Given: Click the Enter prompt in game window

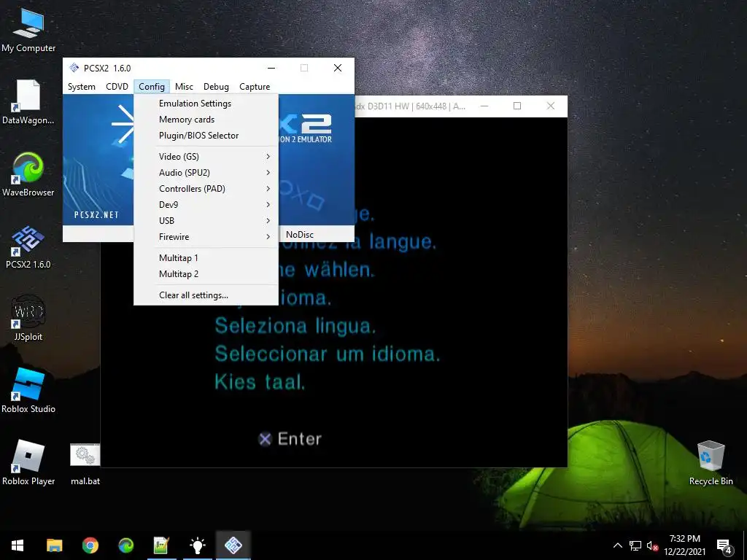Looking at the screenshot, I should click(x=290, y=439).
